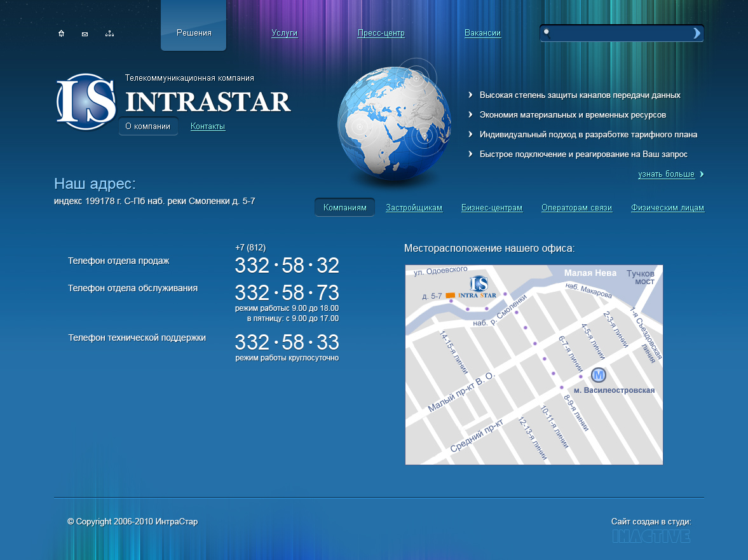Switch to the Бизнес-центрам tab
This screenshot has width=748, height=560.
[492, 207]
